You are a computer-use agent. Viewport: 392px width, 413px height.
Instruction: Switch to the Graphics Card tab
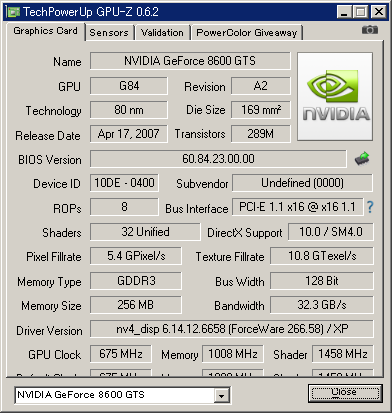(45, 31)
